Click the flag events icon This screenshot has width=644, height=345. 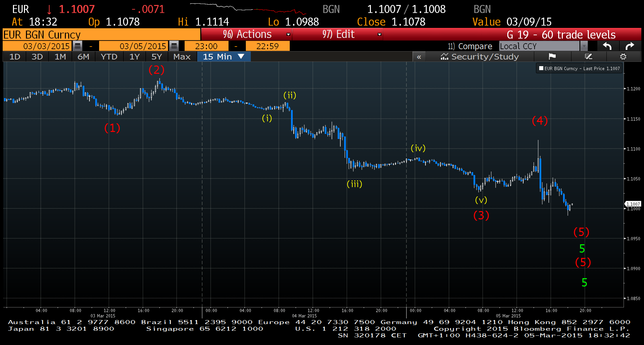[x=552, y=57]
